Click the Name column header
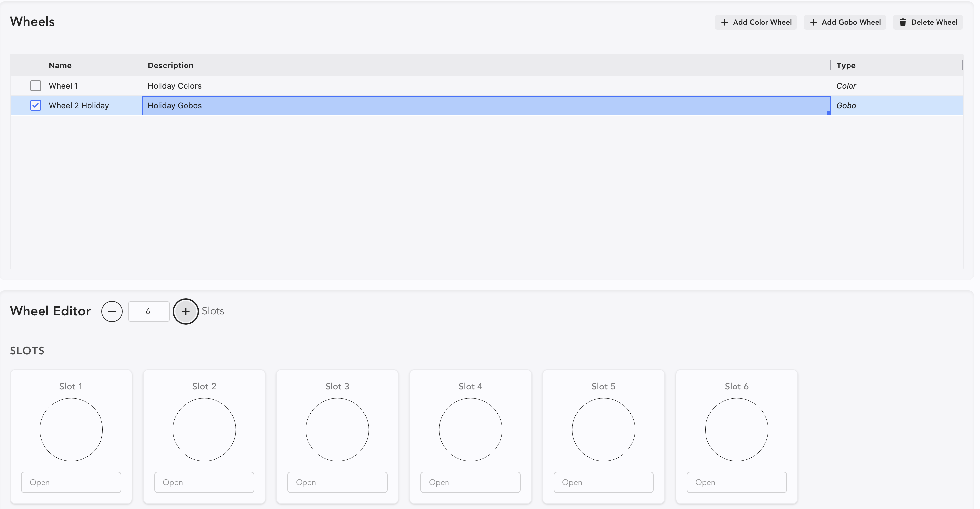 tap(60, 66)
